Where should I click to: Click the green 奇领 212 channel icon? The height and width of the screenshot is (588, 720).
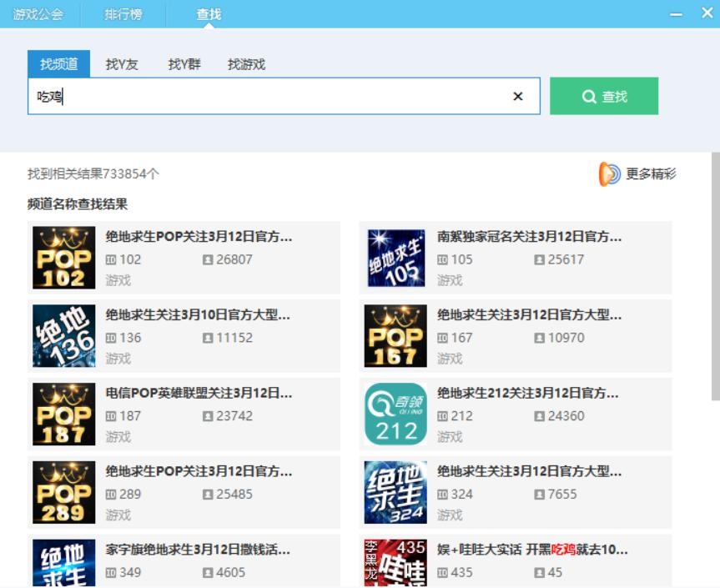pos(395,415)
